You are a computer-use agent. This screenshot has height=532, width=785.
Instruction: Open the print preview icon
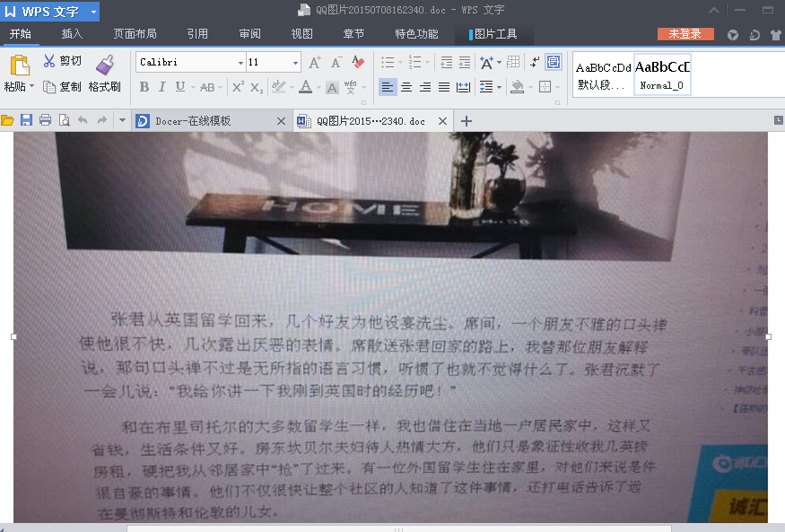tap(64, 120)
